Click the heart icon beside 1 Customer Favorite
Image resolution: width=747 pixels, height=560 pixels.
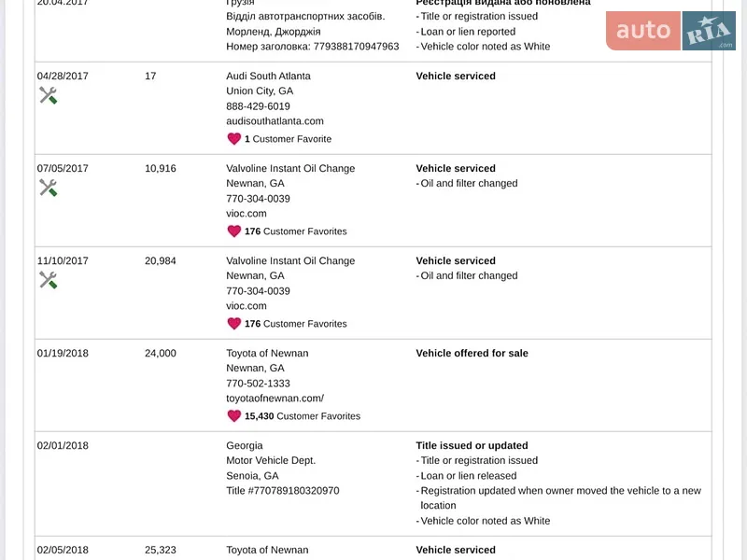tap(234, 139)
